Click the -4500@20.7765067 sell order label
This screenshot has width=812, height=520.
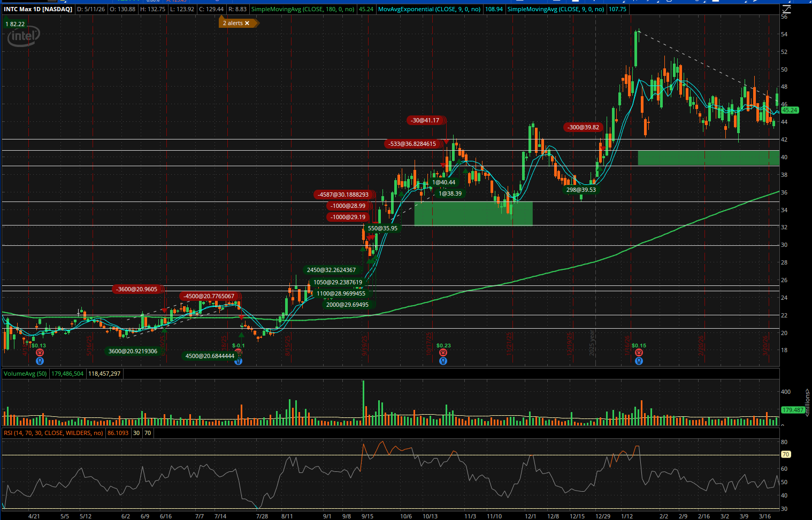pyautogui.click(x=209, y=296)
